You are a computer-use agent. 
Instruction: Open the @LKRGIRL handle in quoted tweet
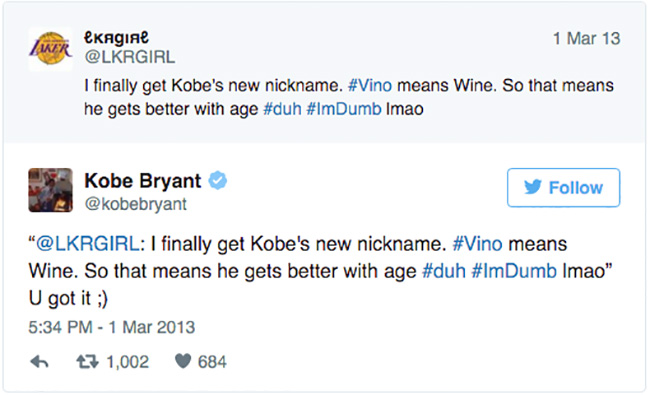[x=130, y=57]
